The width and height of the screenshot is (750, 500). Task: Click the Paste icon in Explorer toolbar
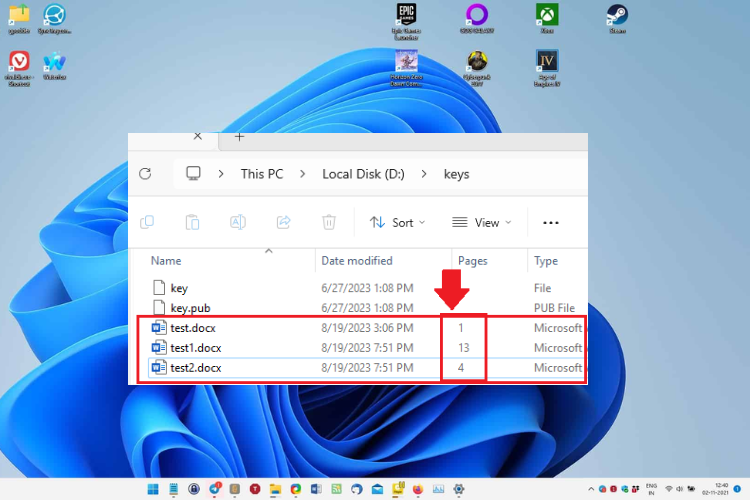click(x=192, y=222)
